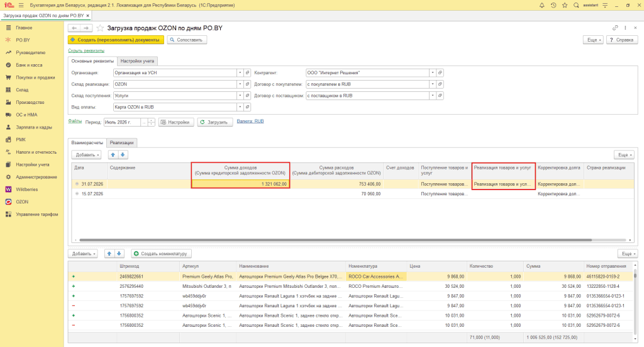Select the 1 321 062,00 income cell

tap(240, 184)
